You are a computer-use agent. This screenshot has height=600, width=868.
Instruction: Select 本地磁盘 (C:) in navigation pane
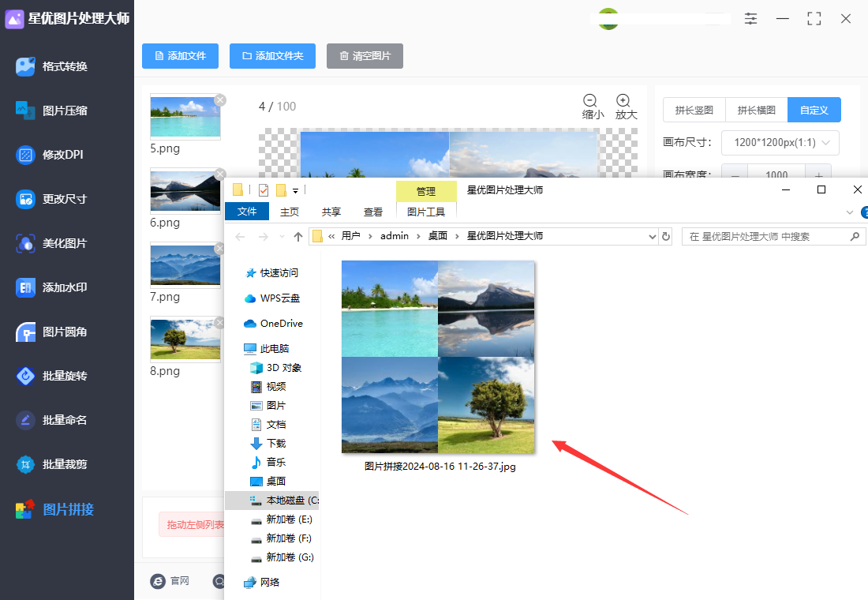[272, 501]
